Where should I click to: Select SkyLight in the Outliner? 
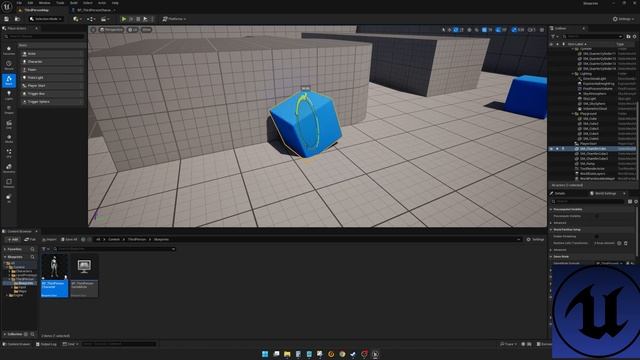coord(589,99)
